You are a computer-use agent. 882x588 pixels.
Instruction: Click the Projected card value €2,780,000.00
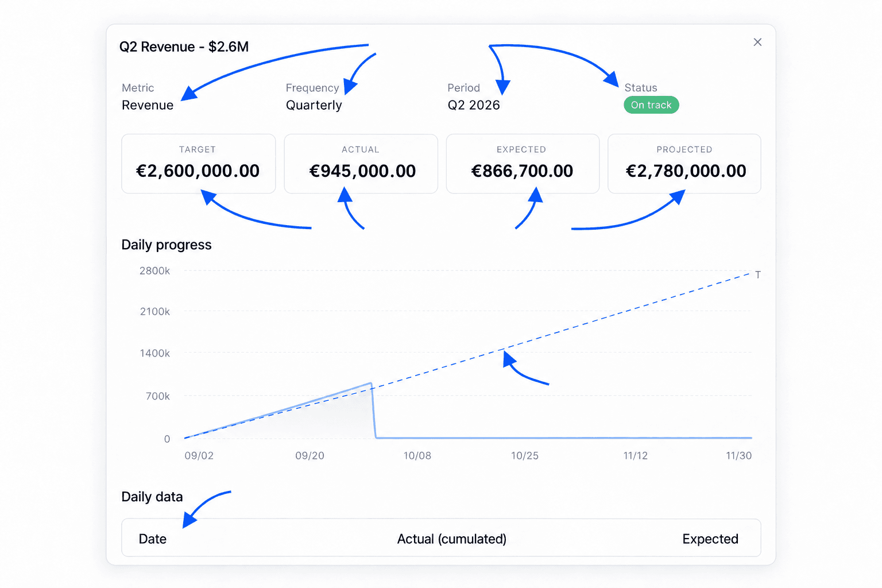(x=686, y=171)
